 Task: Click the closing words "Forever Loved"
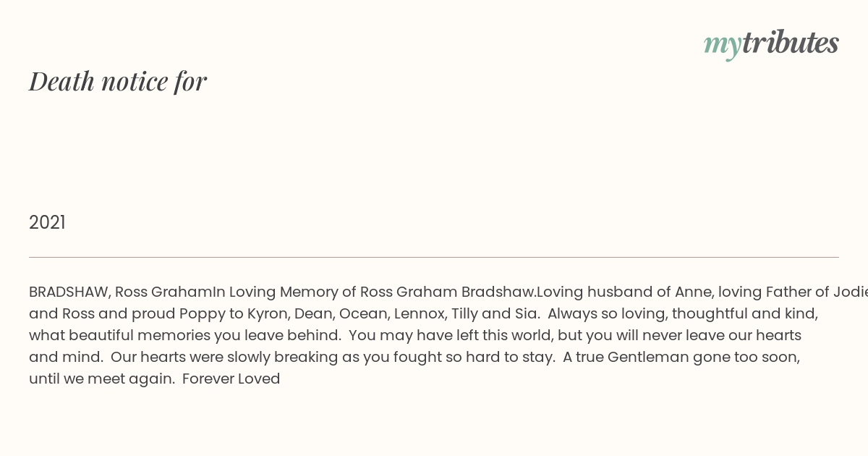coord(231,379)
